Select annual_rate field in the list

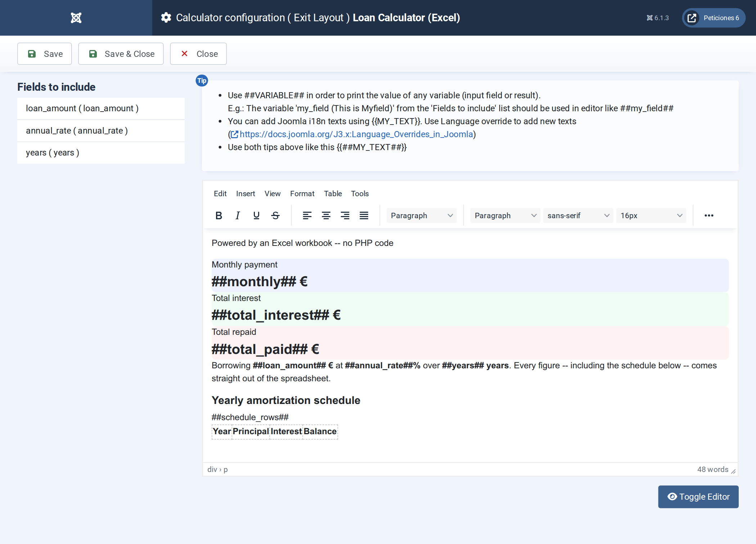pos(101,131)
